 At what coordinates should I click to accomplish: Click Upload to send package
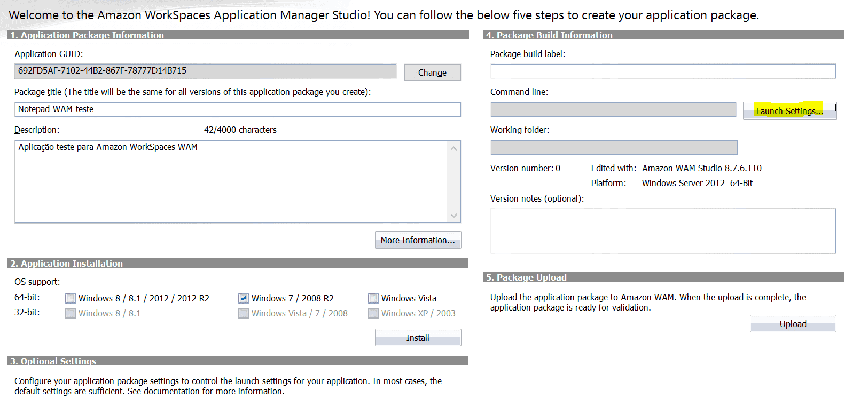793,324
